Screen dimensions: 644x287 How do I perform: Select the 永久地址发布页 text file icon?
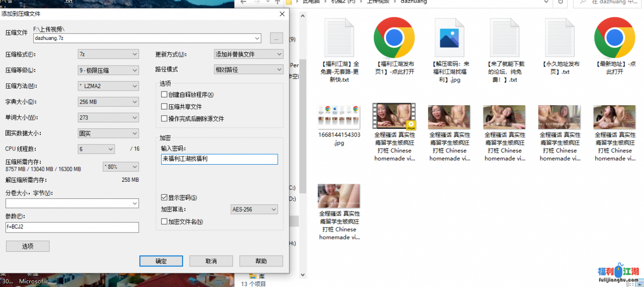coord(559,38)
